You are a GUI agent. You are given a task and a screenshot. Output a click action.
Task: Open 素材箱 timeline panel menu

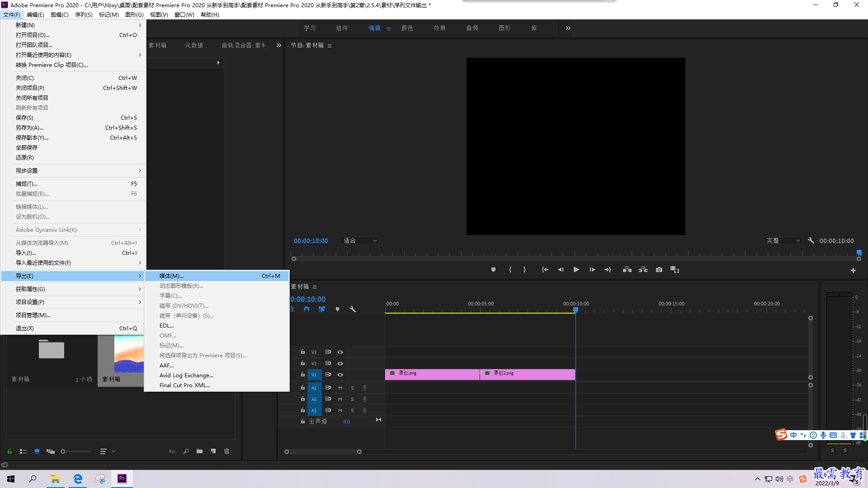(x=315, y=287)
